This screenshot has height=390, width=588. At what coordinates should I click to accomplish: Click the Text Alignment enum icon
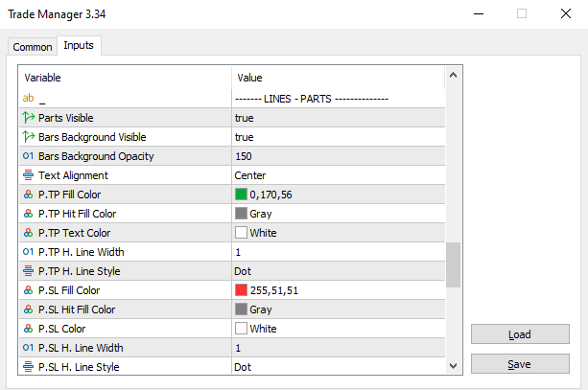pos(29,175)
